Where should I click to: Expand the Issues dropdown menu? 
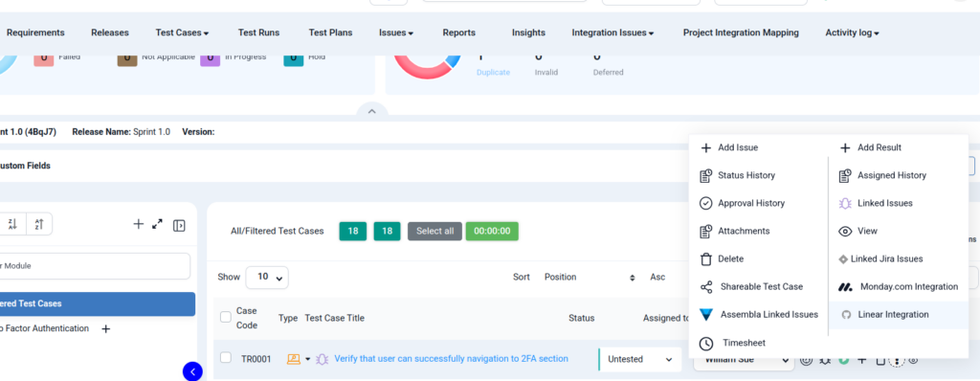point(396,33)
